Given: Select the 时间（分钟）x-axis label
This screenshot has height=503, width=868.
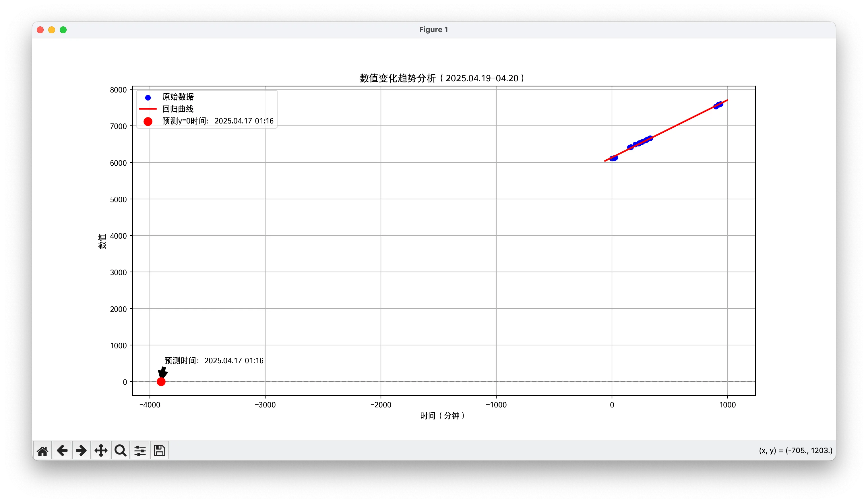Looking at the screenshot, I should click(x=442, y=416).
